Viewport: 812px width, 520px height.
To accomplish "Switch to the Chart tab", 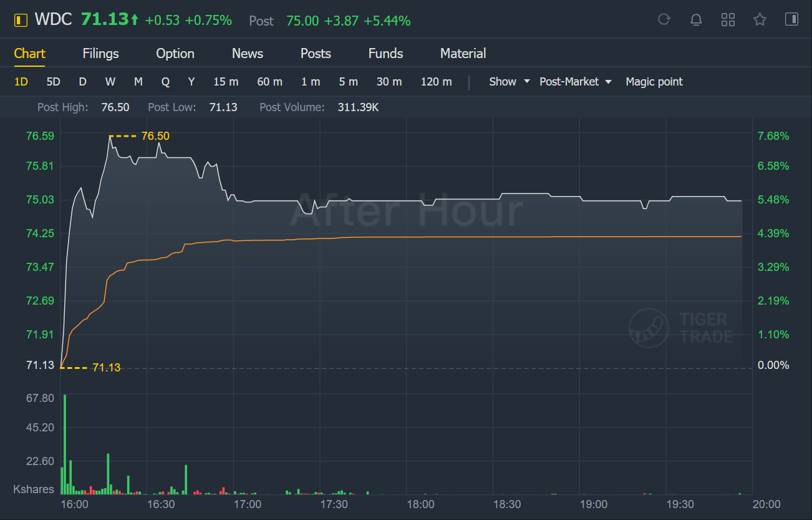I will 30,54.
